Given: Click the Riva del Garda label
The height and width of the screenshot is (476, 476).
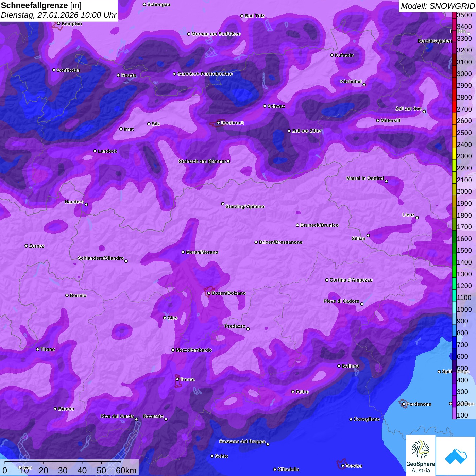Looking at the screenshot, I should coord(117,416).
